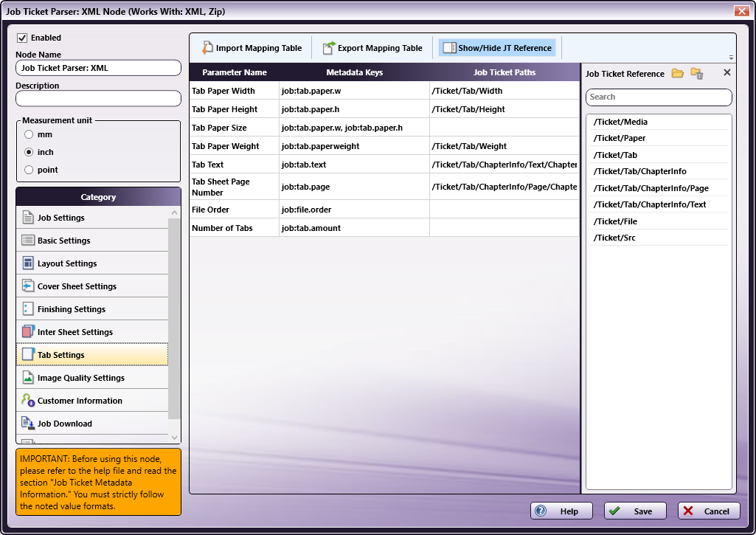The image size is (756, 535).
Task: Select Image Quality Settings category
Action: 93,378
